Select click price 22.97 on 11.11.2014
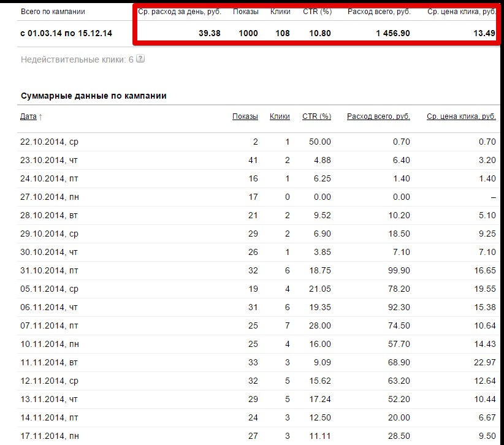The image size is (504, 445). (x=485, y=362)
